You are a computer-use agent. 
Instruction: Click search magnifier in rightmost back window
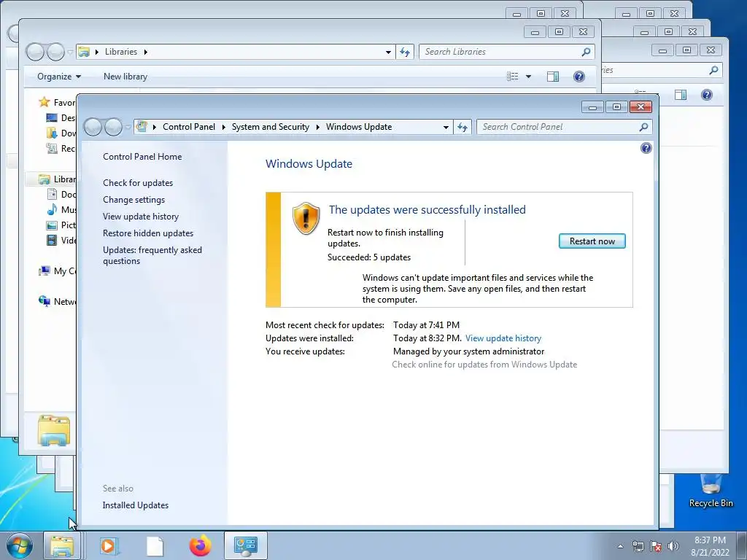pos(713,70)
